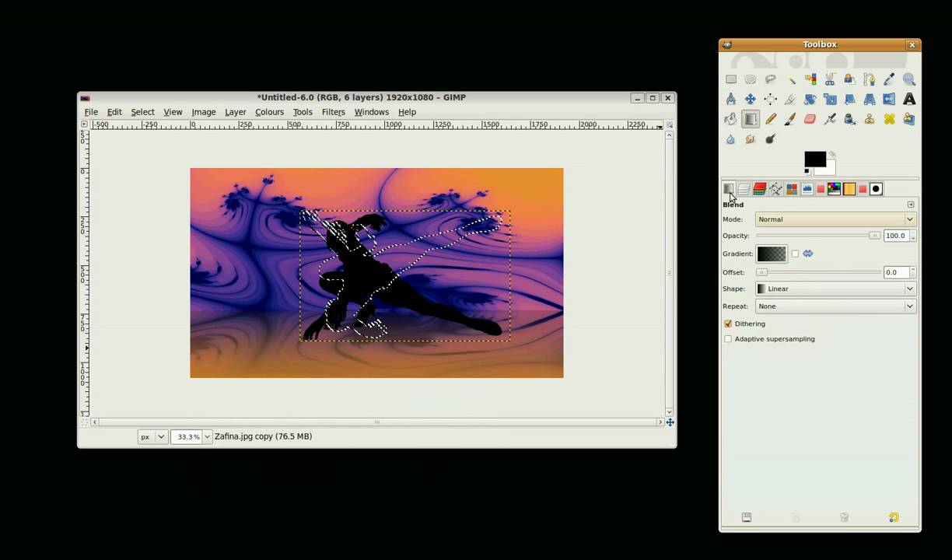Select the Crop tool
Viewport: 952px width, 560px height.
click(x=790, y=100)
